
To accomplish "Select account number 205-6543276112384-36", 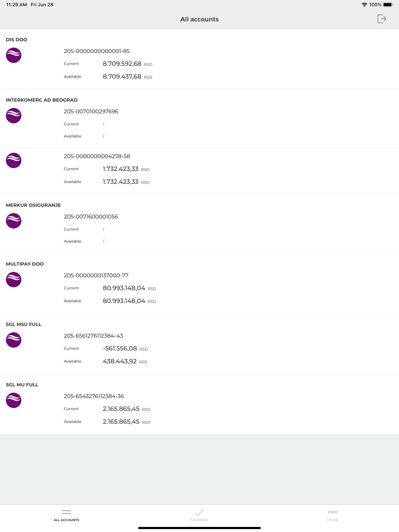I will pos(94,396).
